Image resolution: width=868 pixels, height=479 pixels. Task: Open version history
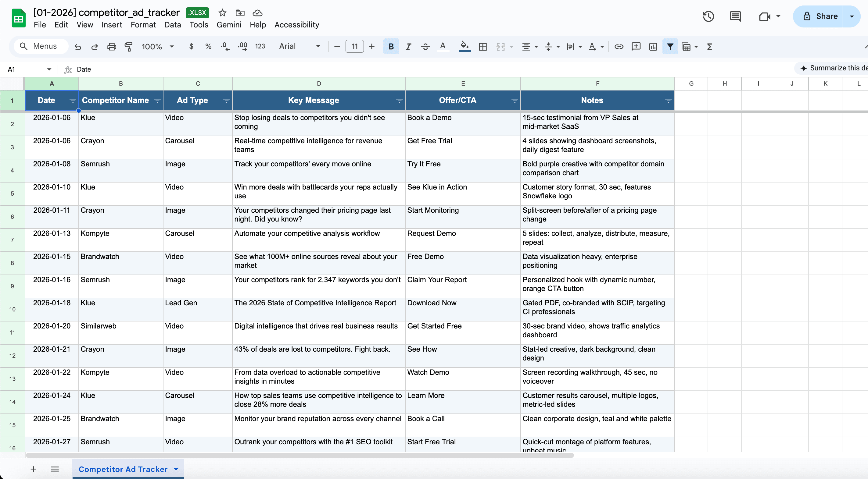coord(708,16)
